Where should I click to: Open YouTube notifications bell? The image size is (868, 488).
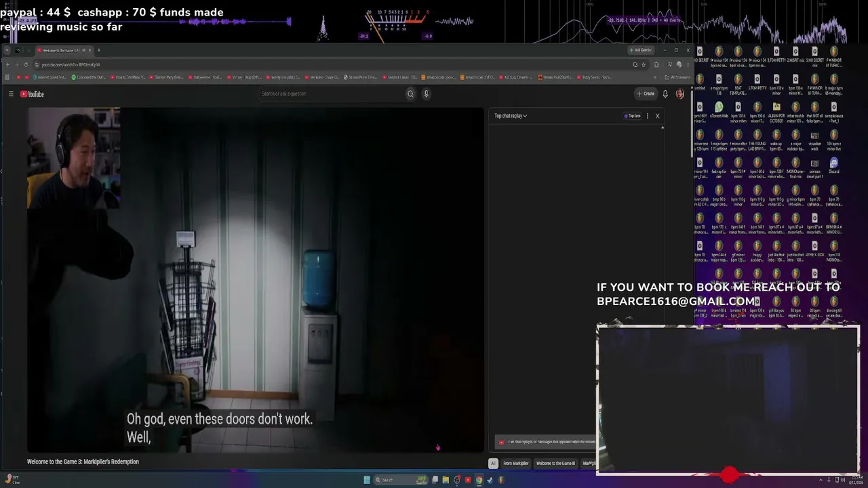665,94
